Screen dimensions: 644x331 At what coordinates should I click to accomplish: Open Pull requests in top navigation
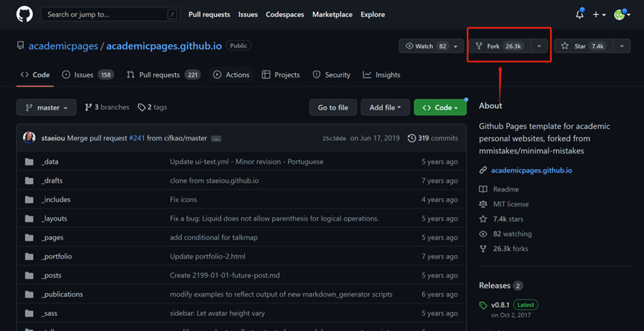209,14
